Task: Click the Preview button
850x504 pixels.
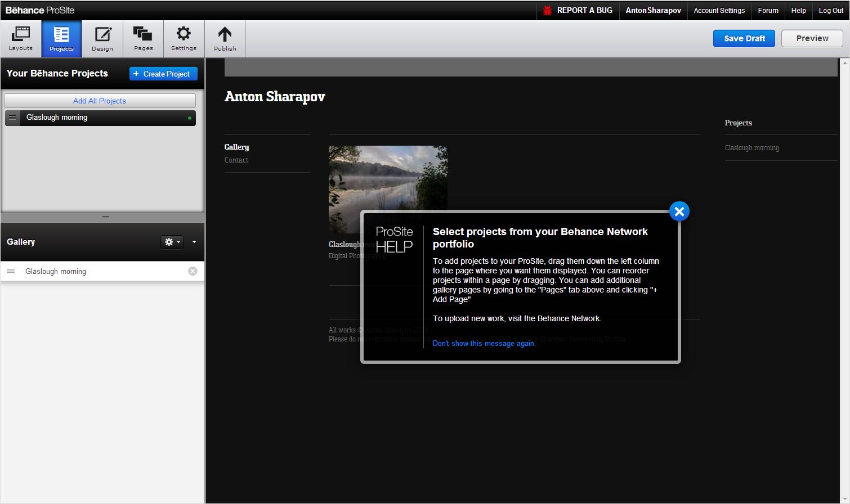Action: pyautogui.click(x=812, y=38)
